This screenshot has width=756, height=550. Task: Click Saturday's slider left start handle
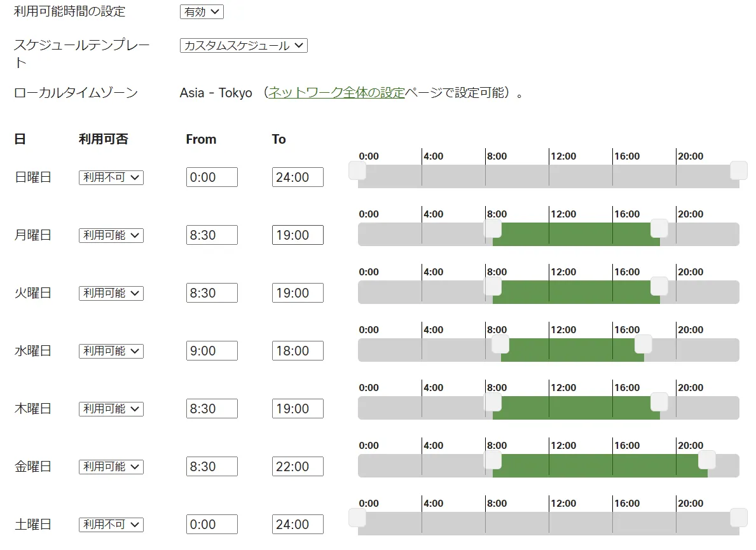(x=357, y=518)
